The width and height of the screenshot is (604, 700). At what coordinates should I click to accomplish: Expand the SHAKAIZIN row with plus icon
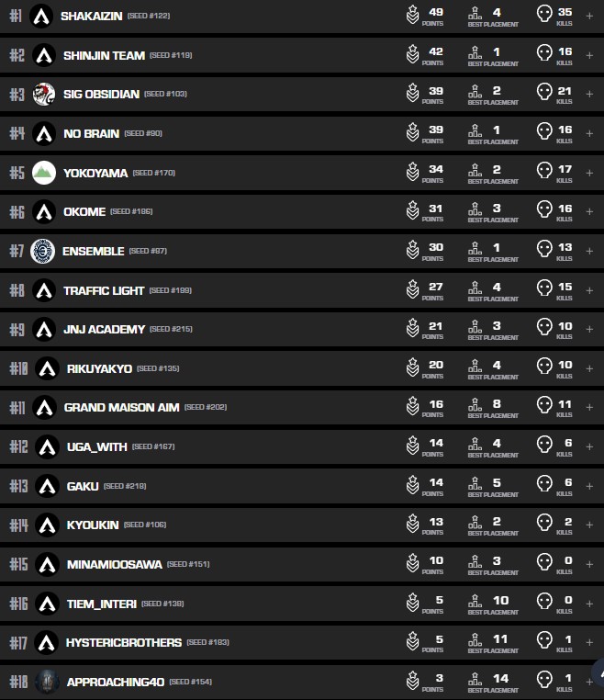click(589, 16)
